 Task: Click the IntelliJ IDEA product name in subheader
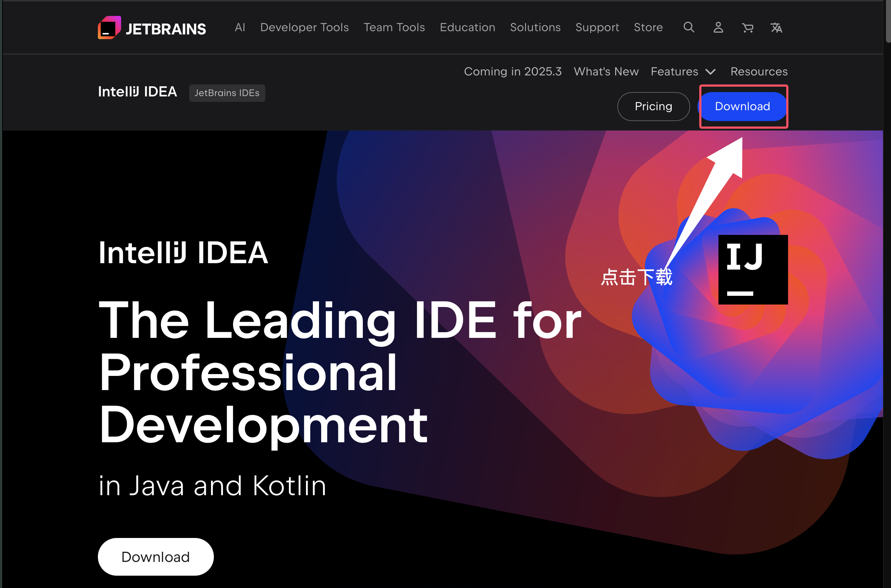[x=137, y=92]
